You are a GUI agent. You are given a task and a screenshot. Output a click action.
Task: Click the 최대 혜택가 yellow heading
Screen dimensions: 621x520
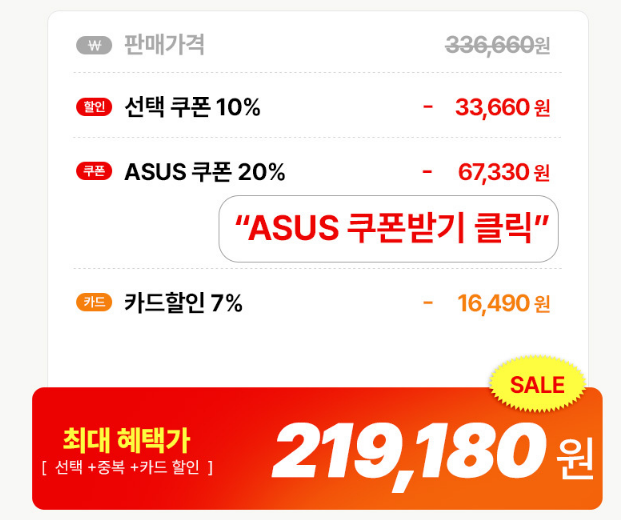[x=126, y=439]
